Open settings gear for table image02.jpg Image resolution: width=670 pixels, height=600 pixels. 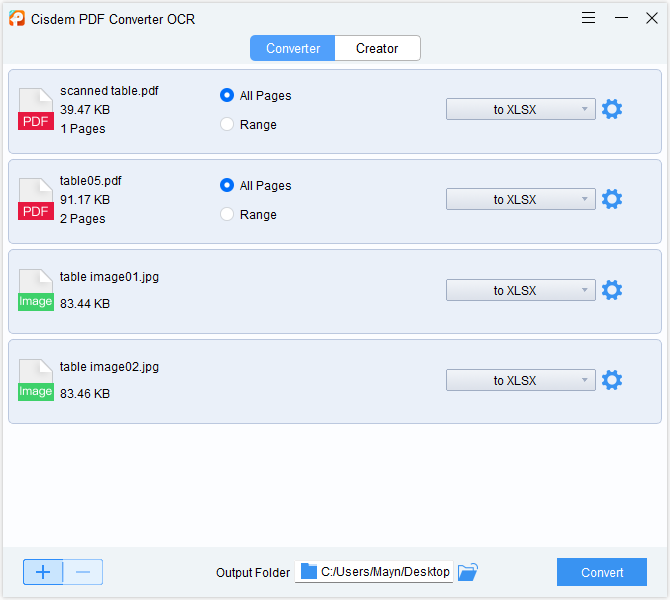612,380
